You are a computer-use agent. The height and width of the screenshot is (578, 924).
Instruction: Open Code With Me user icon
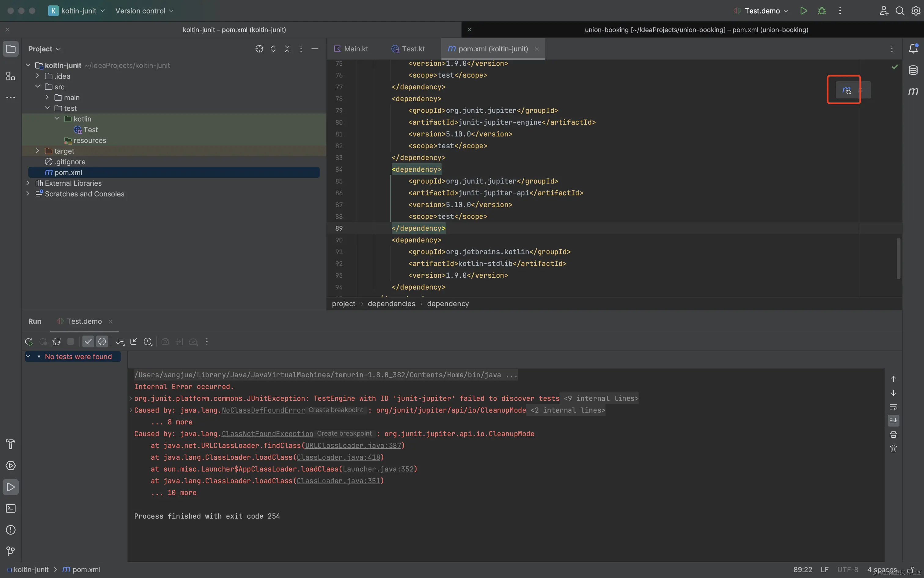(884, 11)
